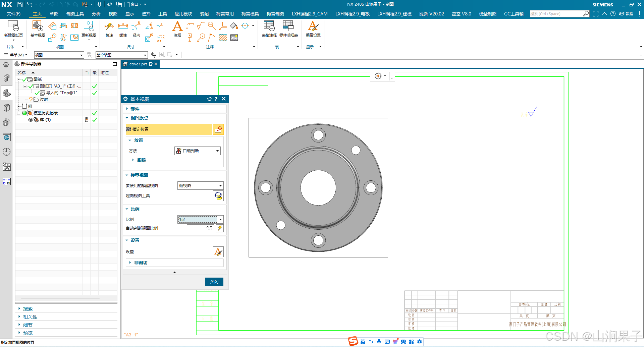644x347 pixels.
Task: Click the navigator horizontal scrollbar
Action: pos(60,298)
